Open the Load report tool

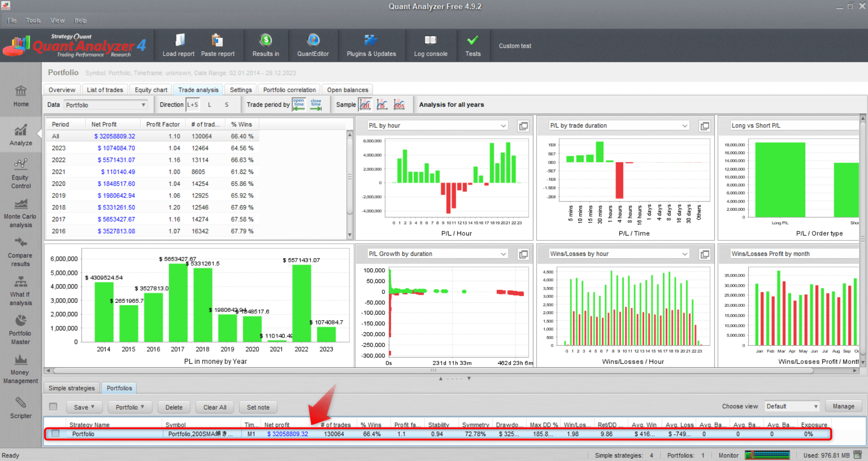178,45
